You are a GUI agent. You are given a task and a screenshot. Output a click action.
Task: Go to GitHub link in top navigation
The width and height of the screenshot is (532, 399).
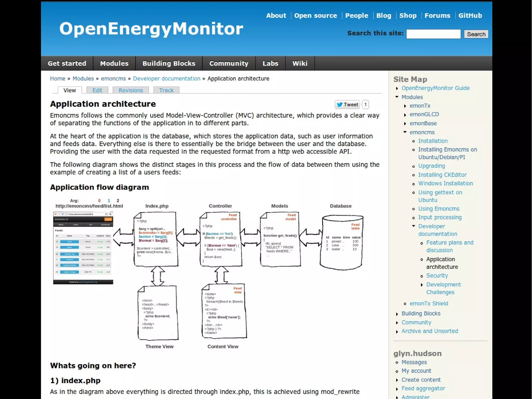click(x=470, y=16)
